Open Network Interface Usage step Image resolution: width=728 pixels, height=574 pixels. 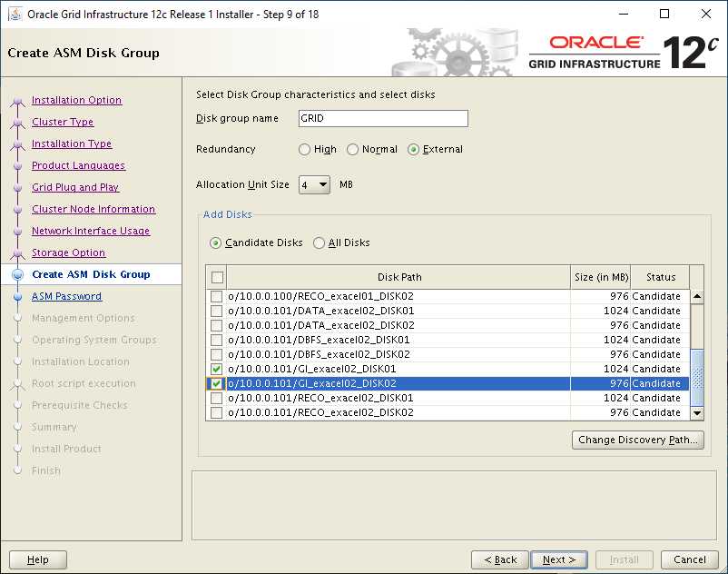click(91, 232)
